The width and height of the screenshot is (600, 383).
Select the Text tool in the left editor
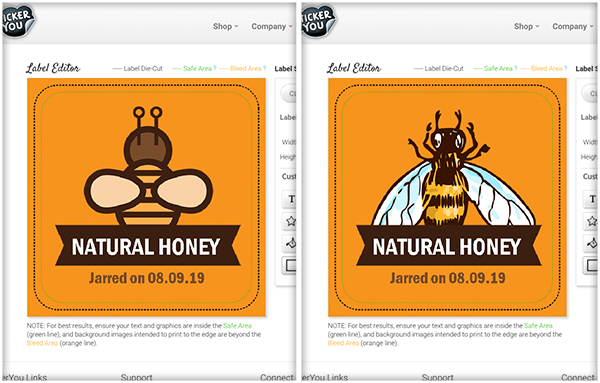pos(290,199)
